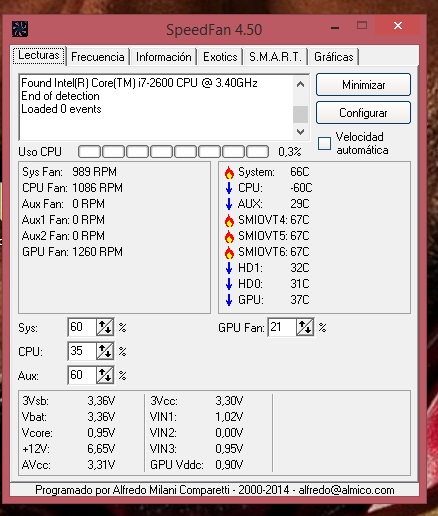Click the AVcc 3,31V voltage reading
438x516 pixels.
[68, 465]
